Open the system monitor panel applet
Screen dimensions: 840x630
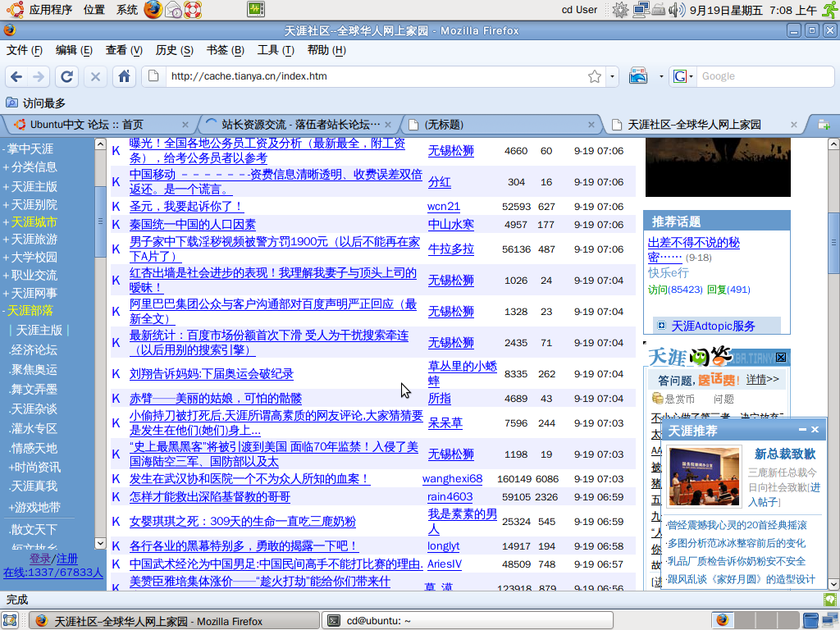pyautogui.click(x=256, y=9)
